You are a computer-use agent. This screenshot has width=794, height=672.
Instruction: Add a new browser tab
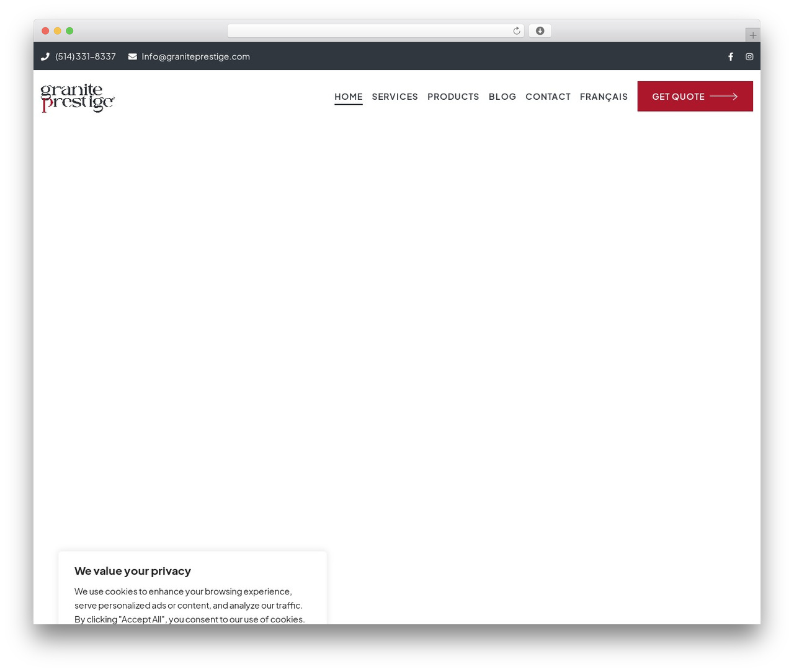752,35
